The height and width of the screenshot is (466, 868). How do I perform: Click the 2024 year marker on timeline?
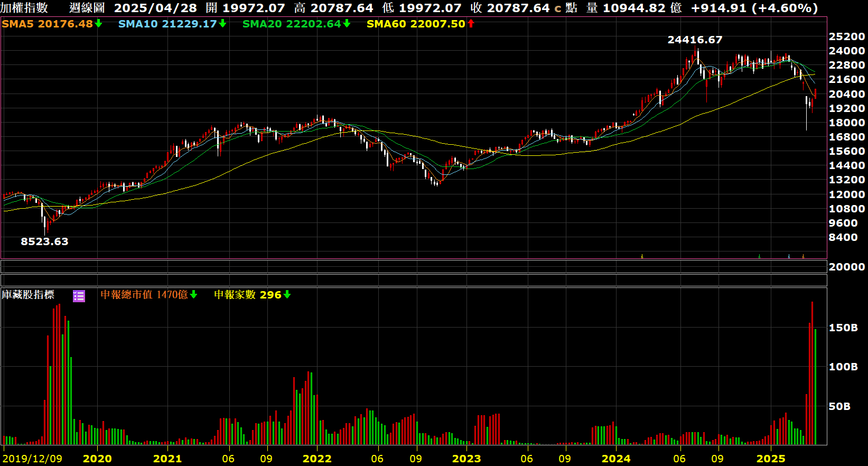point(616,459)
